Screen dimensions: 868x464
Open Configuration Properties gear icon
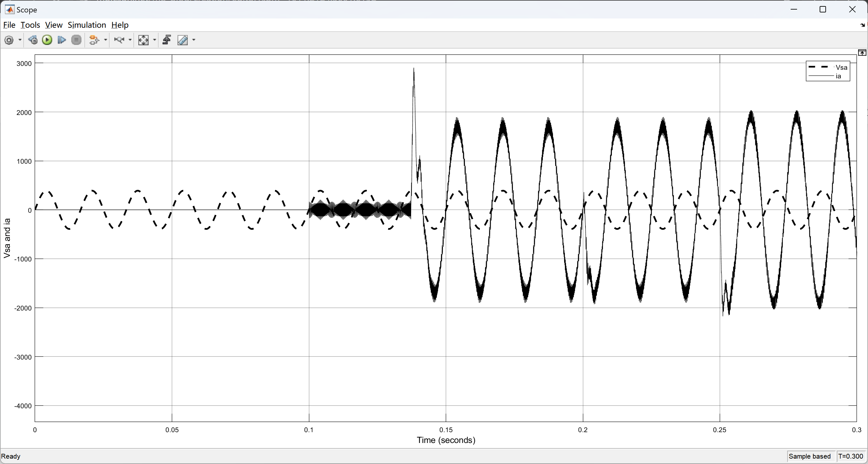[x=9, y=40]
